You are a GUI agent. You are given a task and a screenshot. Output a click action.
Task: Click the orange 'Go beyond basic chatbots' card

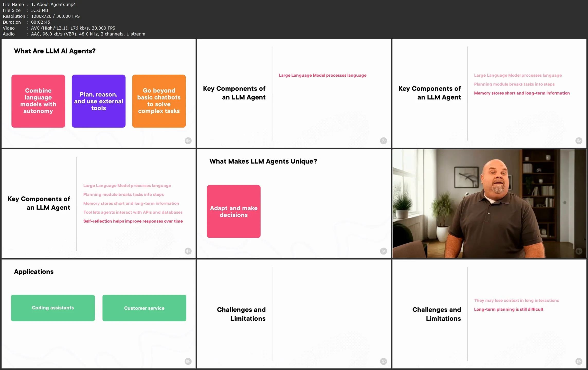pyautogui.click(x=159, y=101)
